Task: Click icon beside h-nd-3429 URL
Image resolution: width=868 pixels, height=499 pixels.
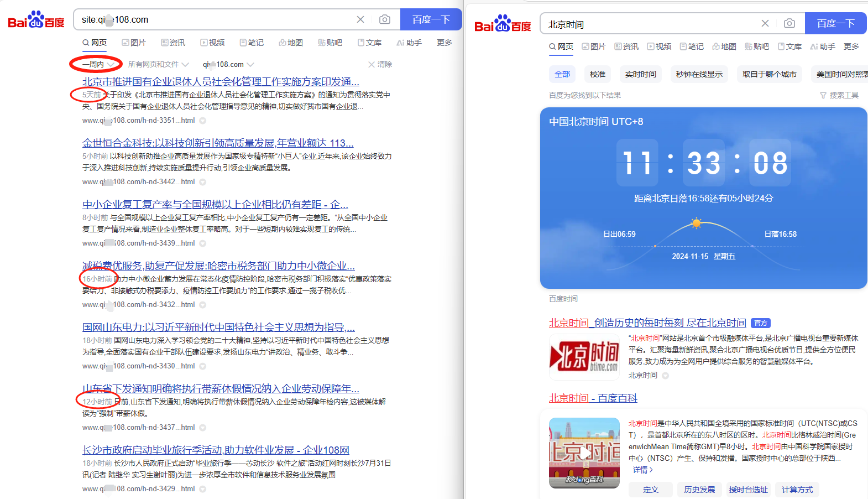Action: [203, 489]
